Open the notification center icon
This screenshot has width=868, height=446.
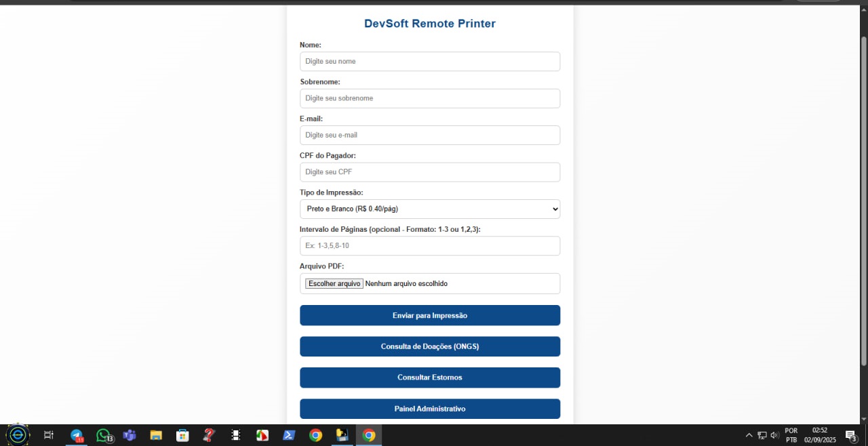tap(850, 435)
